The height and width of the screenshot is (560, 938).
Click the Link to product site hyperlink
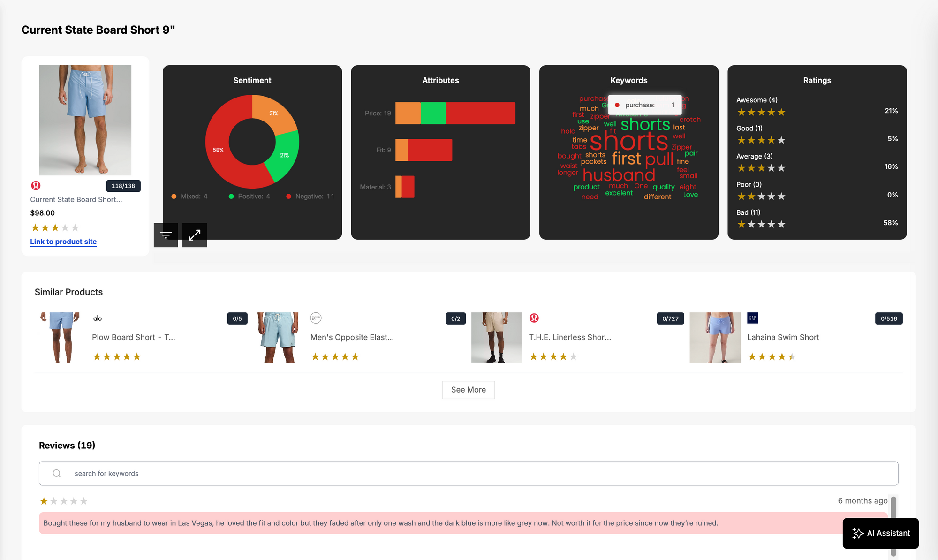tap(63, 242)
